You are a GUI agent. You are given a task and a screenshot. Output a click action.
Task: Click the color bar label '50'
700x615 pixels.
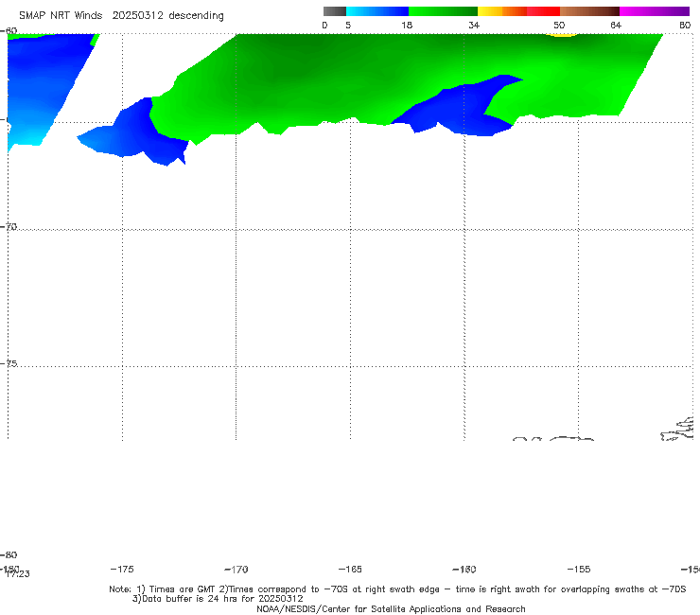click(x=559, y=26)
